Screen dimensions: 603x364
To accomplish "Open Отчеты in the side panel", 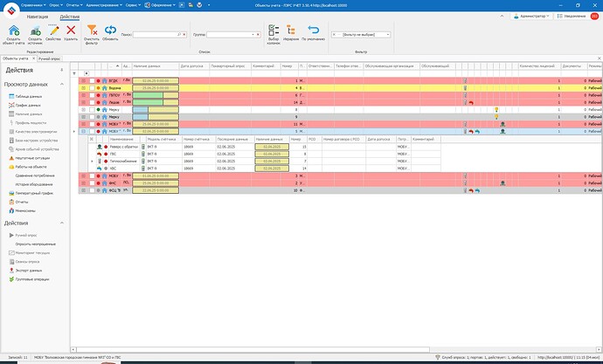I will pos(18,202).
